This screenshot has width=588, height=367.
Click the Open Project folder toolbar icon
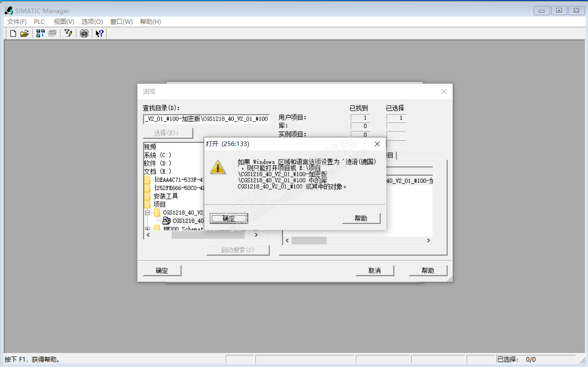coord(25,34)
